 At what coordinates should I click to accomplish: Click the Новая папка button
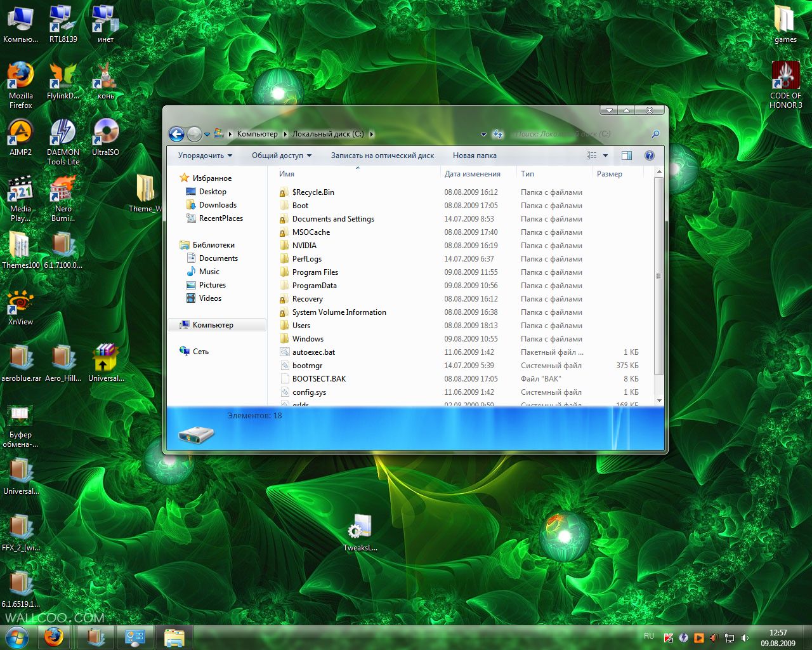(x=475, y=156)
